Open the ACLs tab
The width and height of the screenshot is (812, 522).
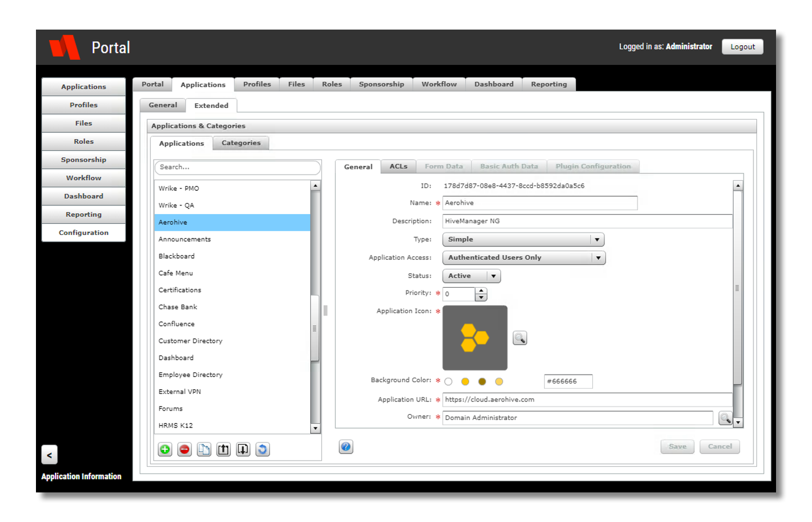click(x=398, y=166)
